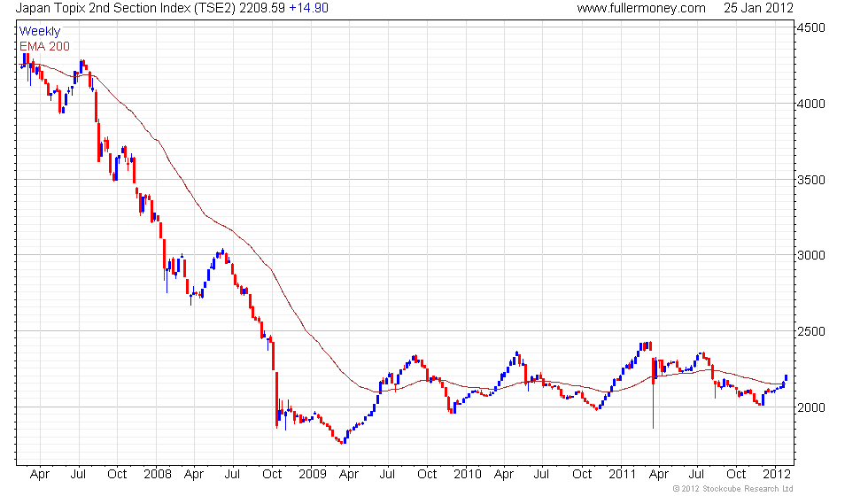Click the copyright '2012 Stockcube Research Ltd' text
Viewport: 868px width, 496px height.
[733, 489]
